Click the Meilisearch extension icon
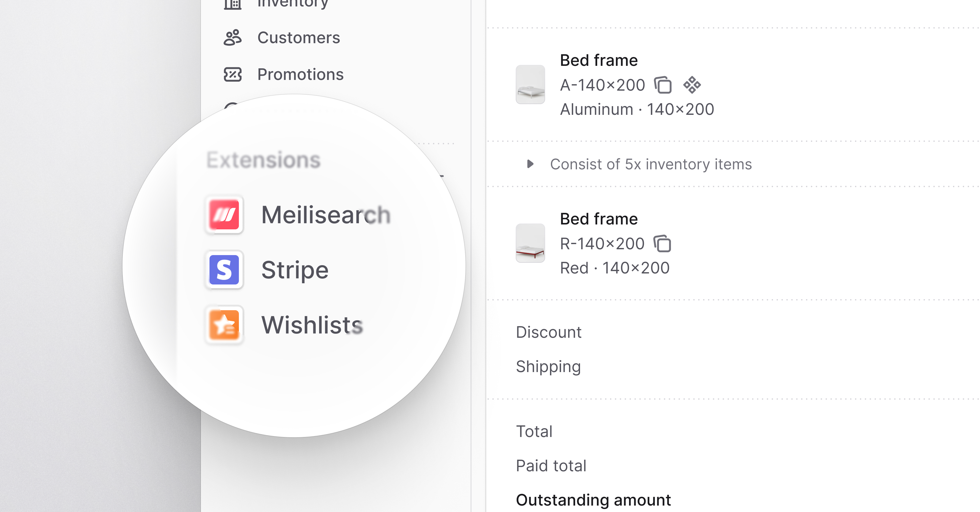The height and width of the screenshot is (512, 980). pyautogui.click(x=224, y=215)
